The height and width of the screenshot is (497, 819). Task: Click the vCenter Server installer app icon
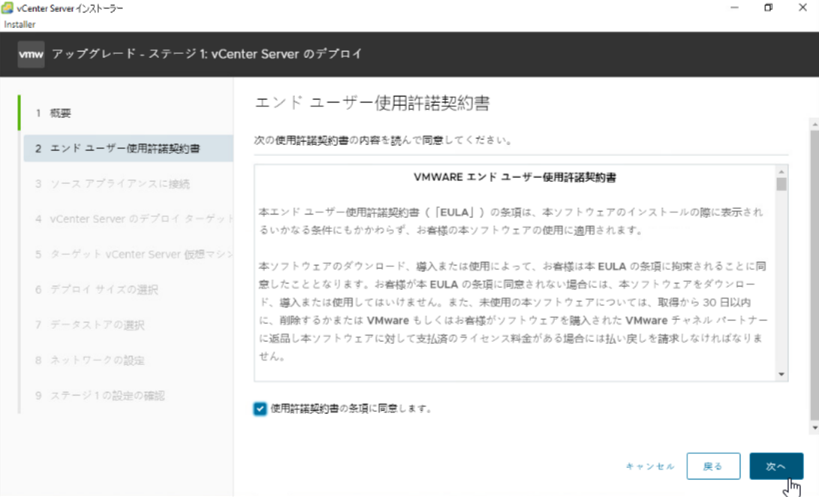point(7,8)
